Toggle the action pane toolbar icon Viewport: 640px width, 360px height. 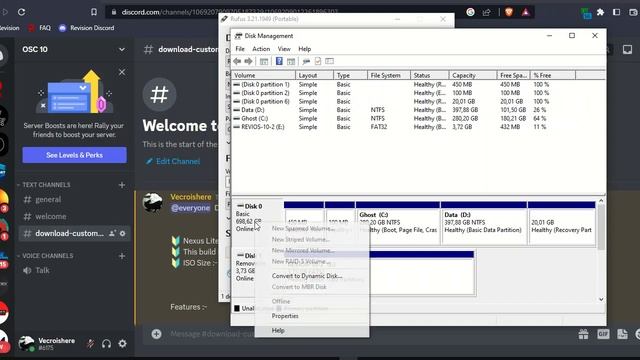pos(291,61)
